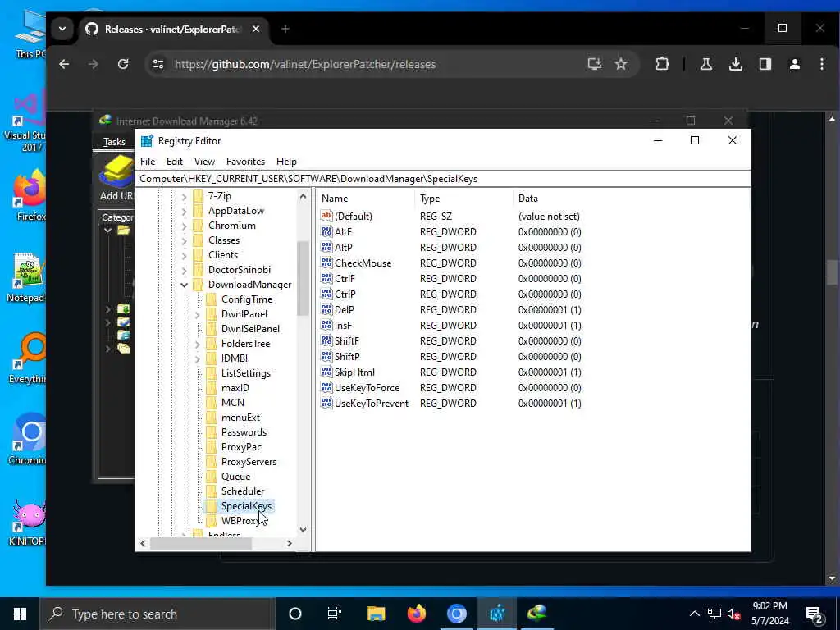Open Windows Start menu
840x630 pixels.
[x=20, y=614]
